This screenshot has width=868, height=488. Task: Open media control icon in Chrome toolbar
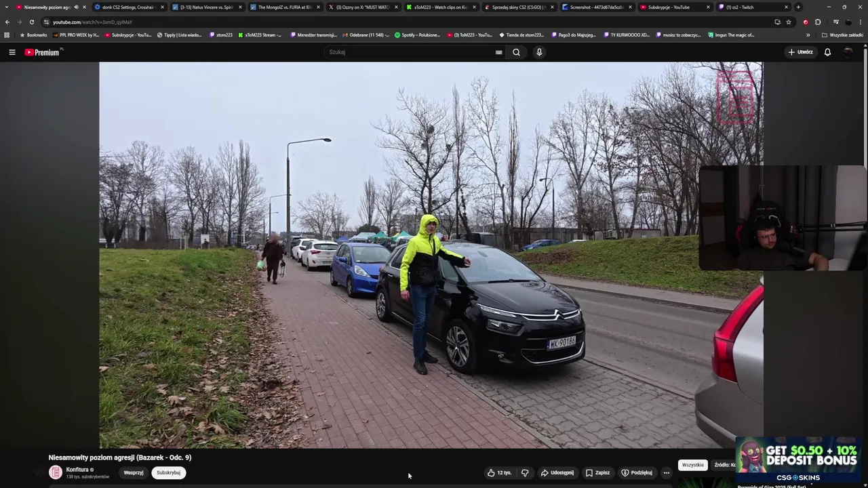(836, 22)
